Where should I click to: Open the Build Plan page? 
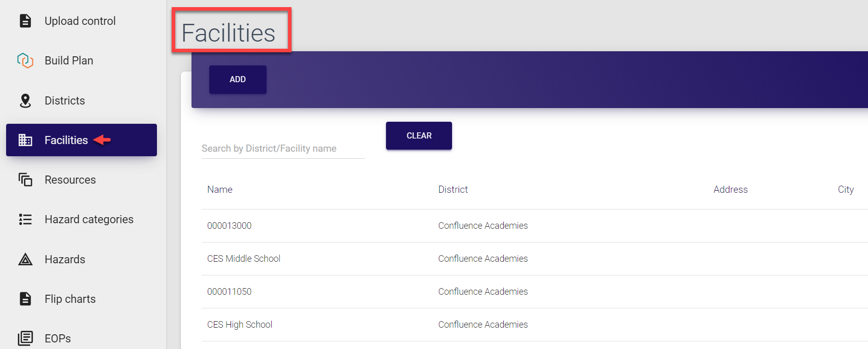click(x=69, y=61)
